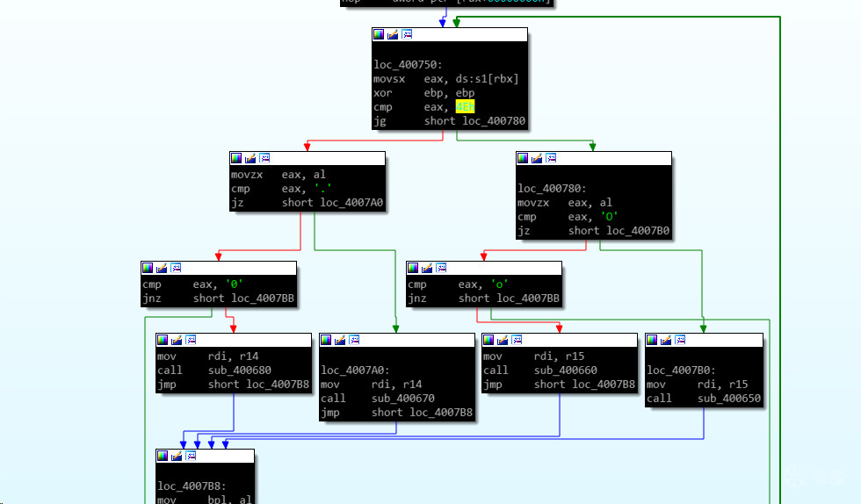Click group icon on the call sub_400680 block
This screenshot has width=861, height=504.
click(191, 340)
